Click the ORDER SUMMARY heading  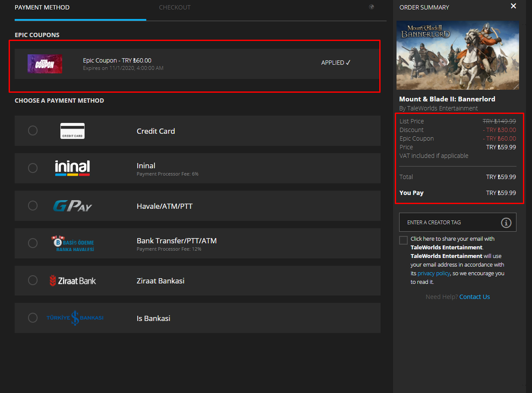424,7
